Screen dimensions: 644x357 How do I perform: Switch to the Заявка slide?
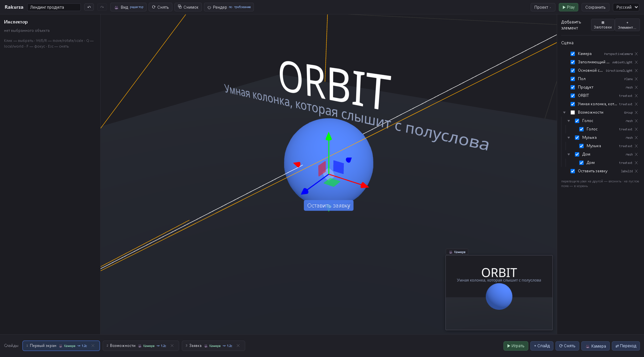point(213,346)
